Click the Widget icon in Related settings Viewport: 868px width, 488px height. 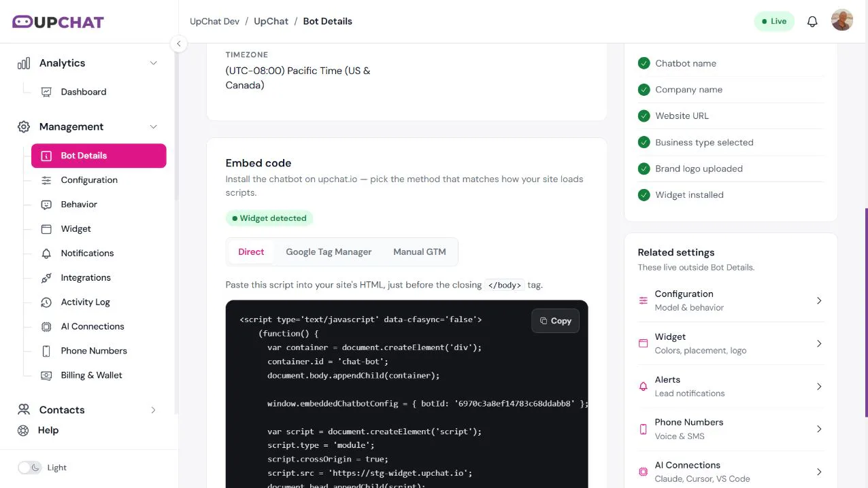[x=644, y=343]
